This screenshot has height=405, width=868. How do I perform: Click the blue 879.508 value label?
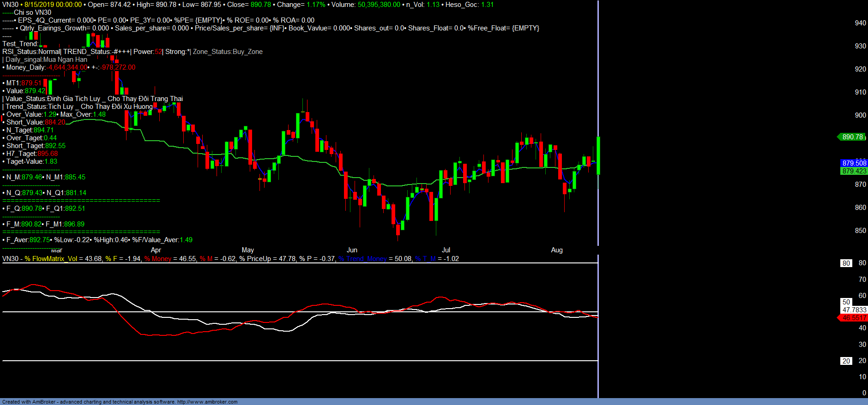[854, 163]
